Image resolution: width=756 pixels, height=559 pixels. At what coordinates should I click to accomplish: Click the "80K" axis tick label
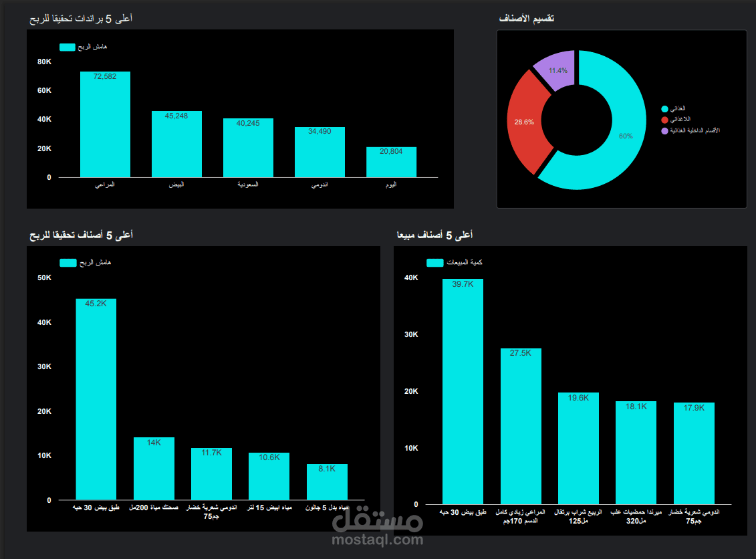(x=44, y=62)
